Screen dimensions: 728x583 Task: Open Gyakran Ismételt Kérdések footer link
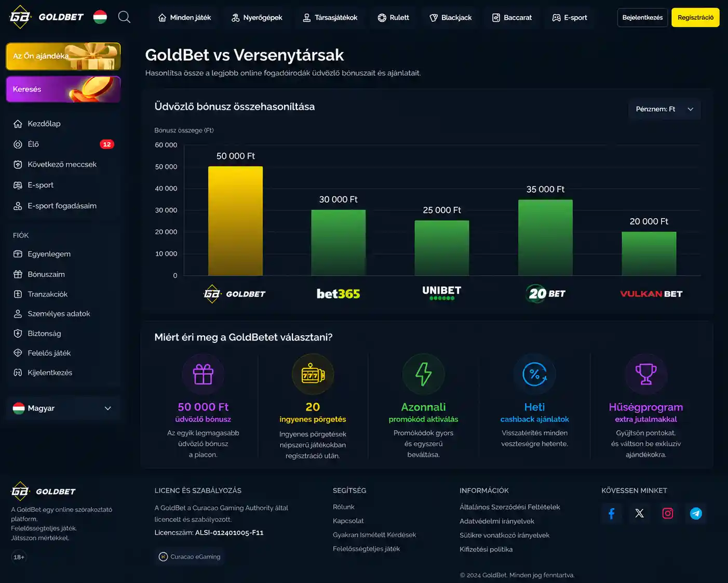click(x=374, y=535)
